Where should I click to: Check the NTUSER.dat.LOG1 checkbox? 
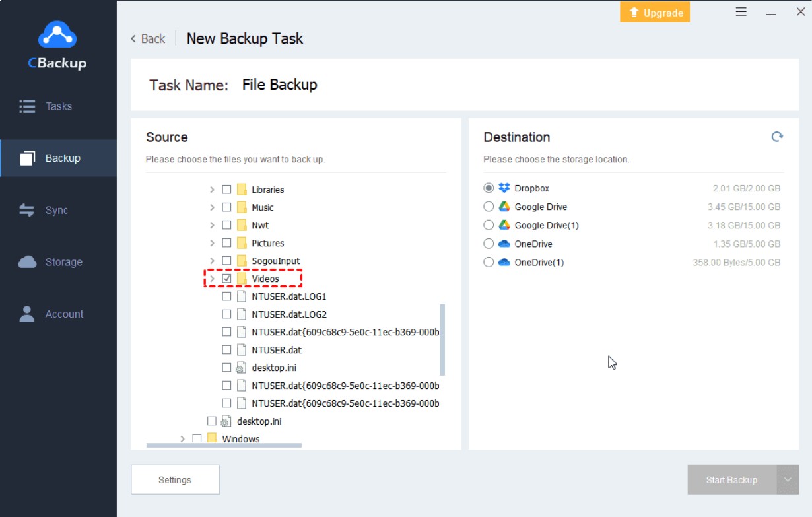[x=226, y=296]
